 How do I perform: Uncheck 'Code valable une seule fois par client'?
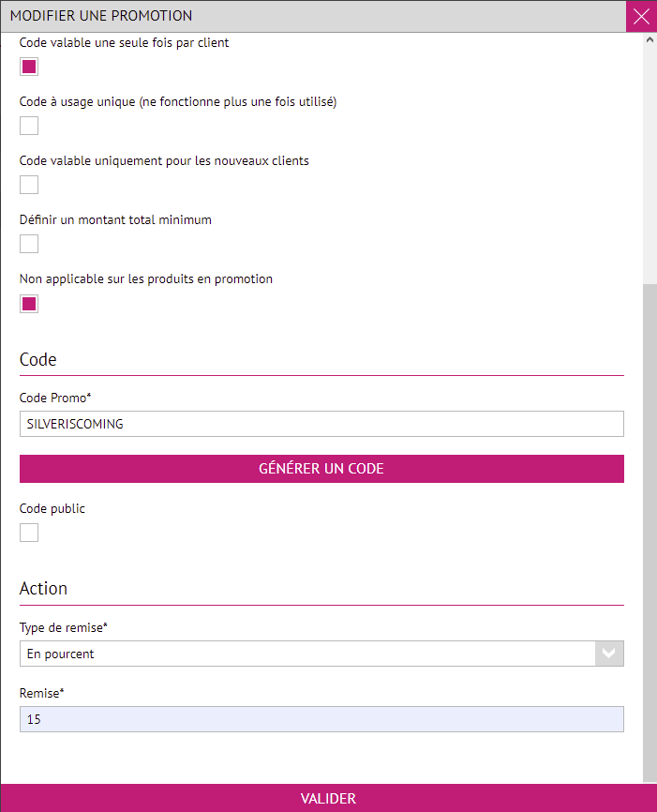[29, 67]
